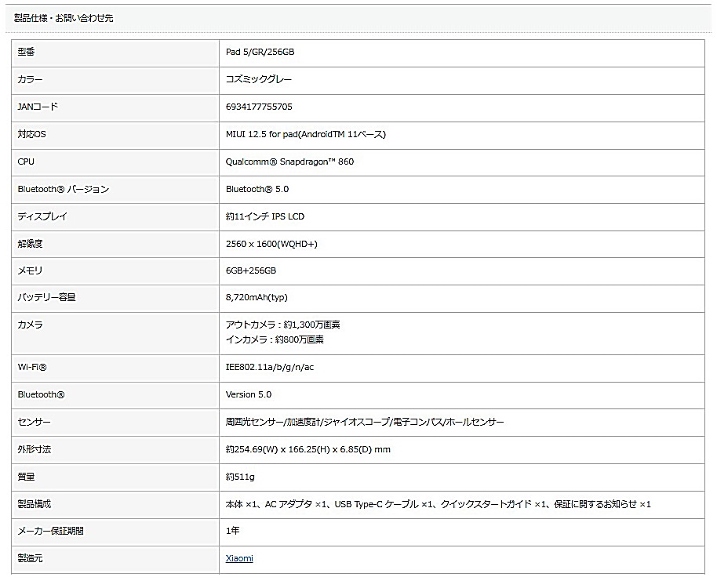Click the model number value Pad 5/GR/256GB
The image size is (717, 588).
click(260, 52)
